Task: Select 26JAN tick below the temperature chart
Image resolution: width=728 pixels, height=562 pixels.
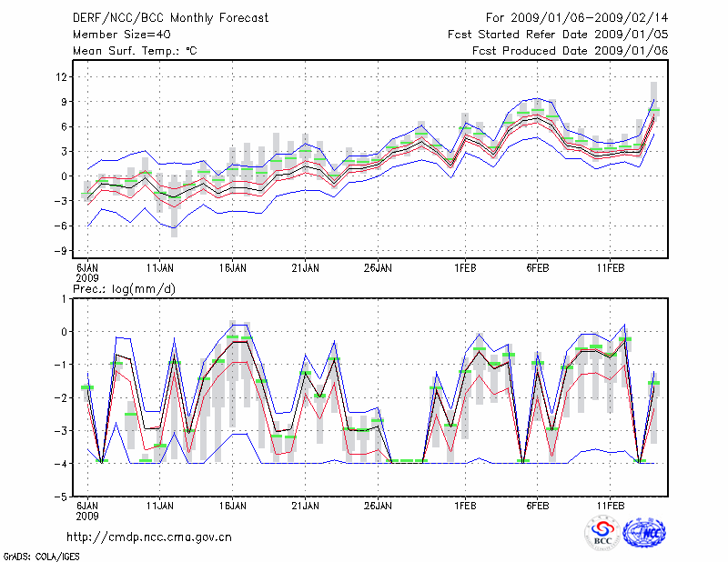Action: tap(378, 268)
